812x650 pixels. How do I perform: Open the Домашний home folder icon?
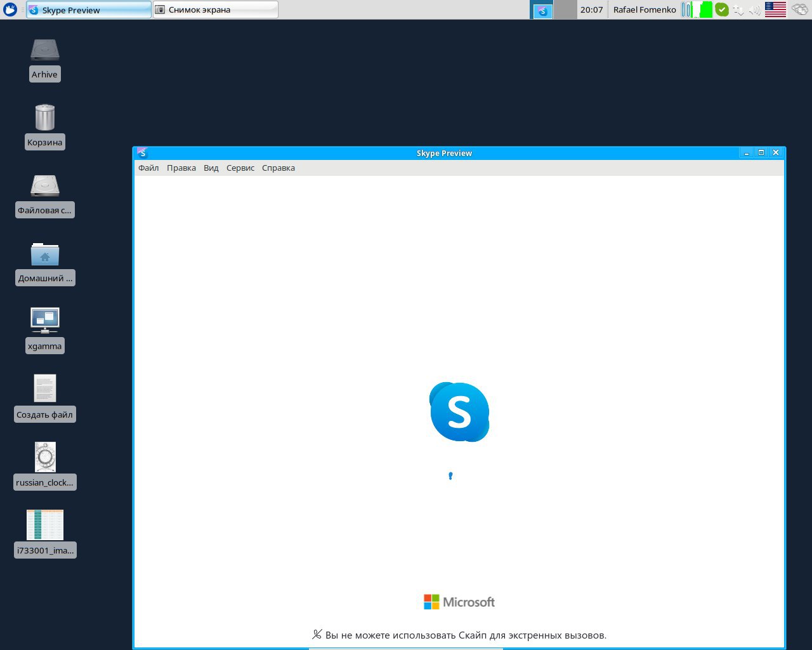tap(45, 255)
